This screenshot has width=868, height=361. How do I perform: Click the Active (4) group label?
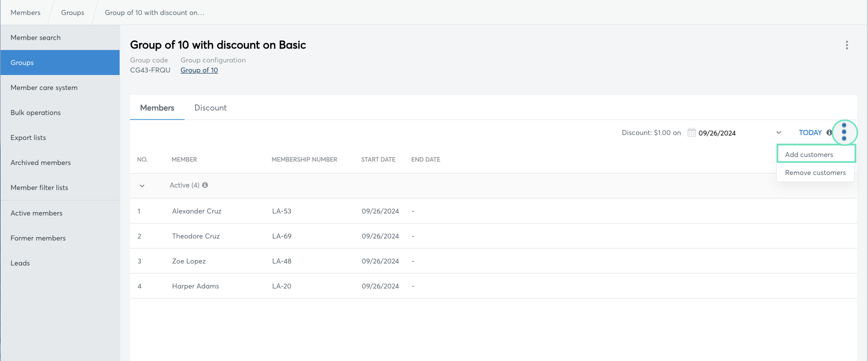tap(185, 185)
